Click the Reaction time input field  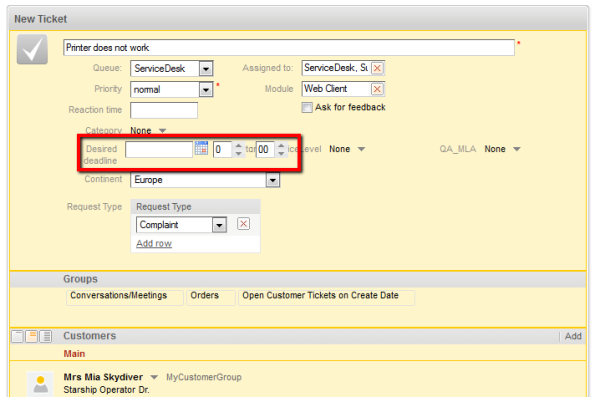pos(164,110)
